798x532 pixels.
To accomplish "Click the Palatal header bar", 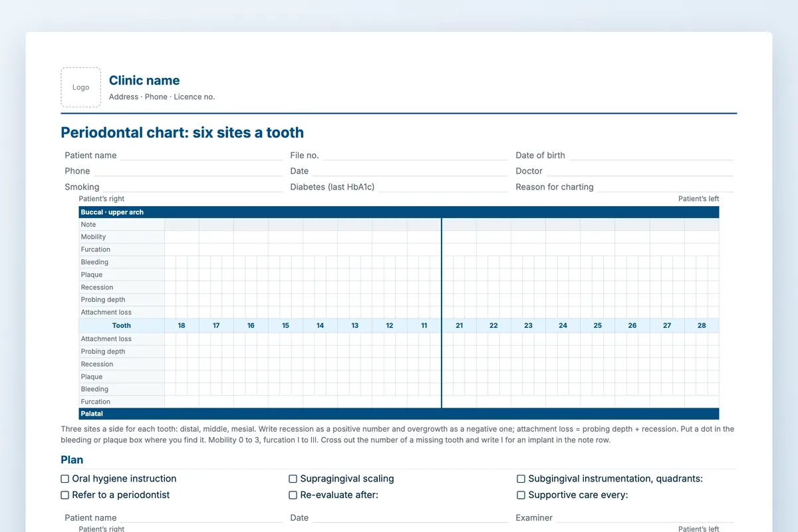I will point(399,414).
